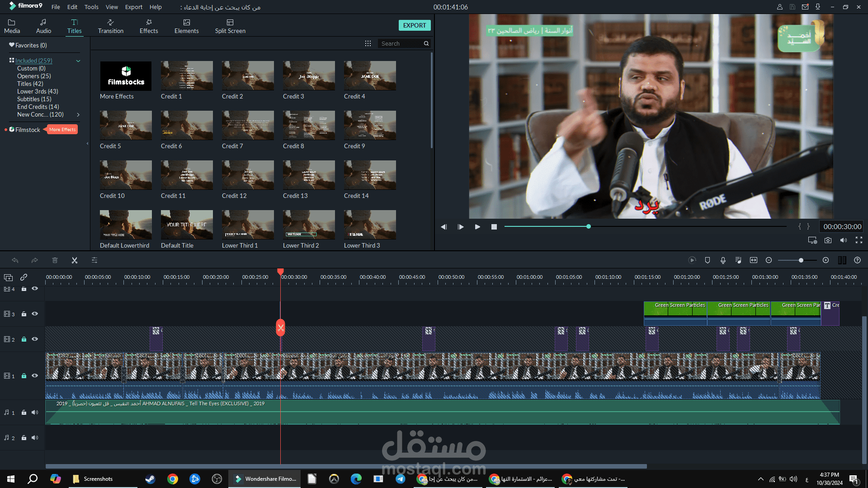Unlock video track 2

pyautogui.click(x=24, y=339)
